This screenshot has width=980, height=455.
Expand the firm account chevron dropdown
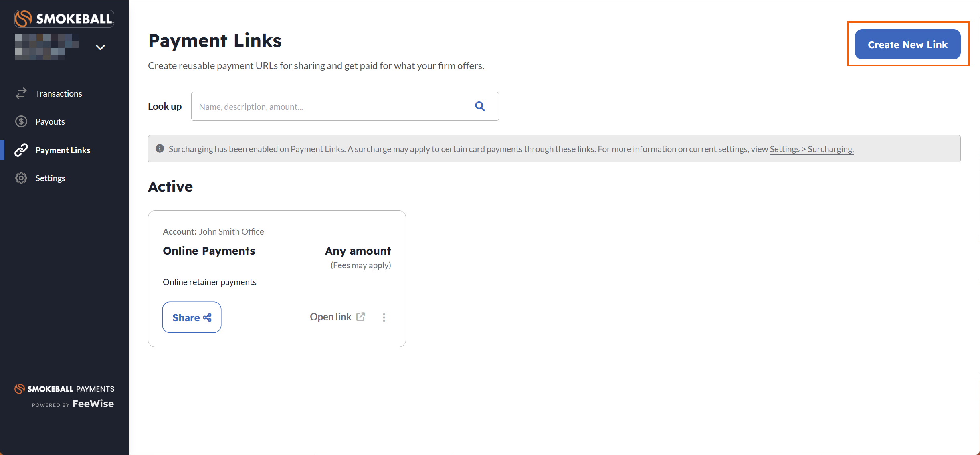pyautogui.click(x=100, y=47)
